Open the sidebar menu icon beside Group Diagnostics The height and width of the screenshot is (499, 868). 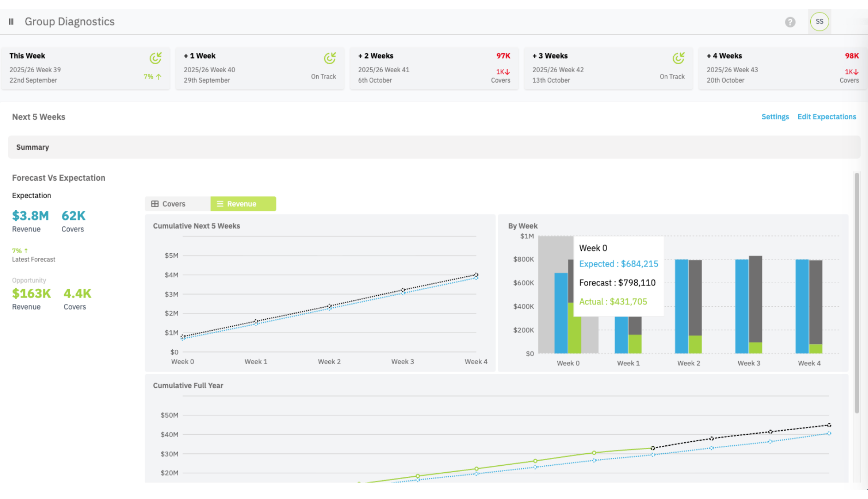[11, 22]
